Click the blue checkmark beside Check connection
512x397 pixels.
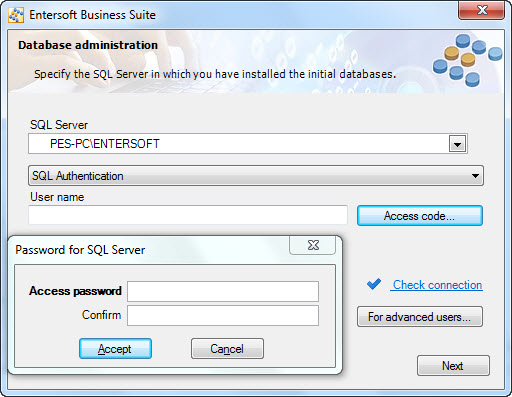pos(374,284)
